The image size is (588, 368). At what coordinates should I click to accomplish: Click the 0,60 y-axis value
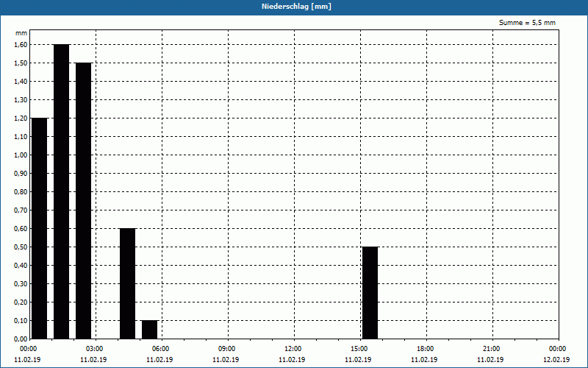[x=21, y=229]
